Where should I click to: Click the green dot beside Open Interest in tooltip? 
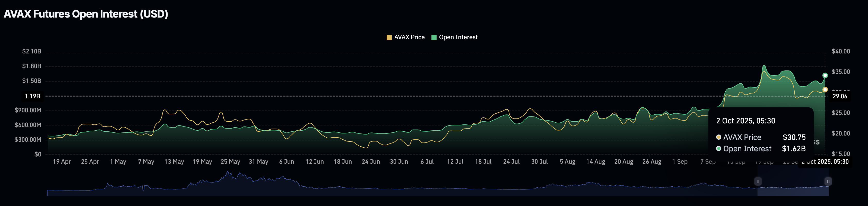click(x=718, y=149)
